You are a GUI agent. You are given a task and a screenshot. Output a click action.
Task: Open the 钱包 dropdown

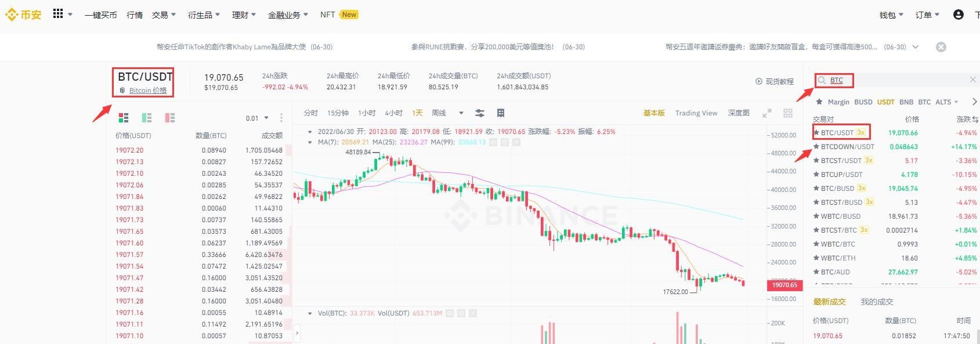tap(891, 15)
